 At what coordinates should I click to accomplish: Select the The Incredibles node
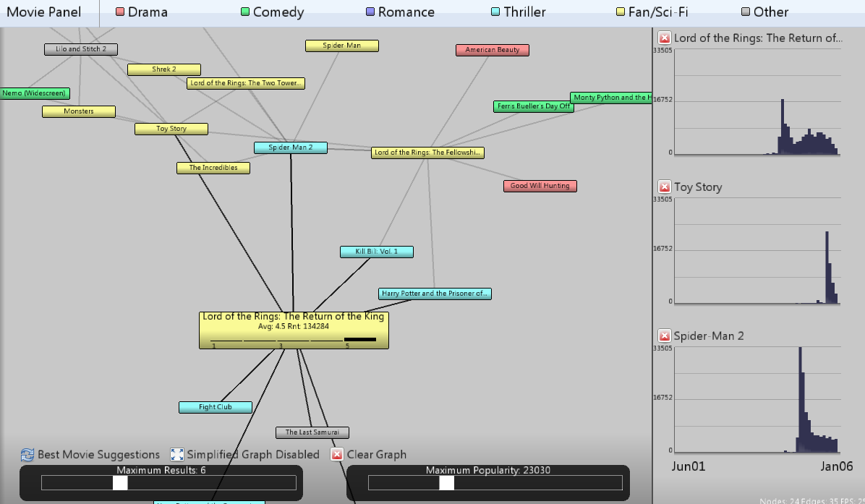(x=213, y=168)
